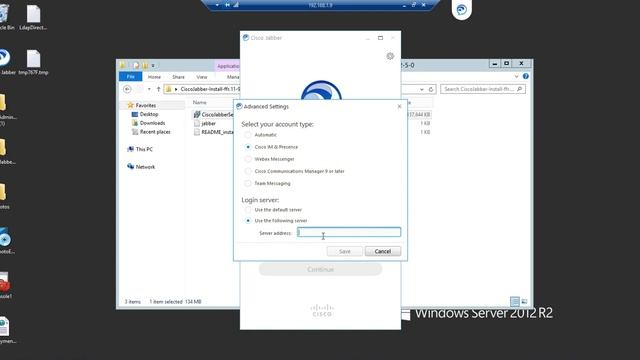
Task: Open the View ribbon tab in Explorer
Action: point(202,77)
